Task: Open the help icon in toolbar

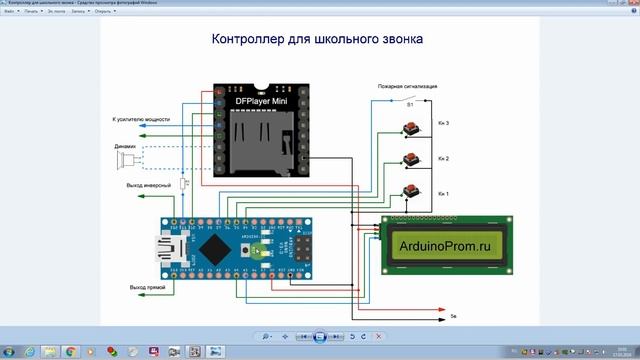Action: pyautogui.click(x=634, y=11)
